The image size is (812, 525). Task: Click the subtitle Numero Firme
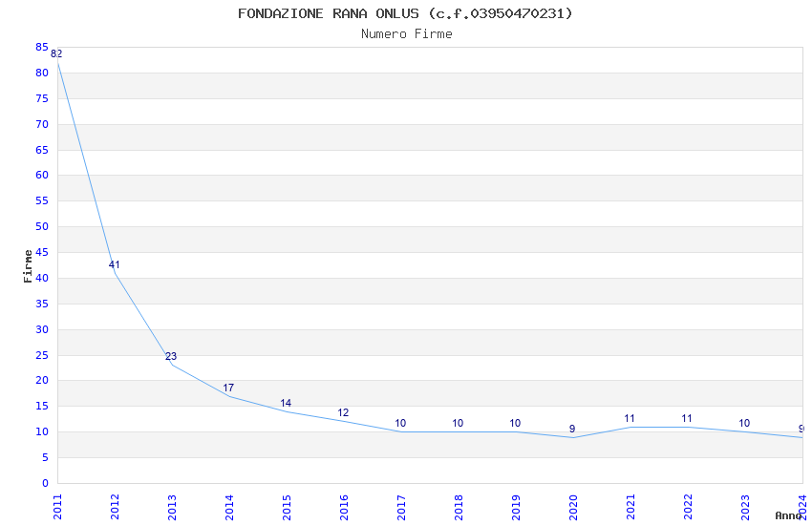pos(407,34)
